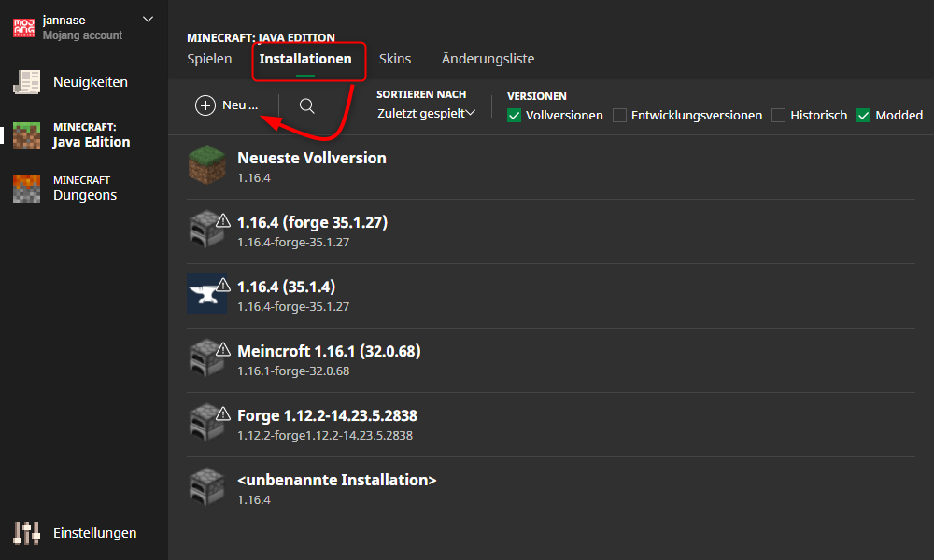This screenshot has height=560, width=934.
Task: Enable the Historisch checkbox
Action: pyautogui.click(x=778, y=116)
